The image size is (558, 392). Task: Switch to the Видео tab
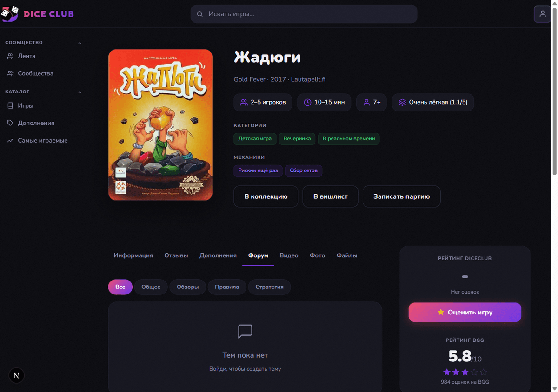click(289, 255)
